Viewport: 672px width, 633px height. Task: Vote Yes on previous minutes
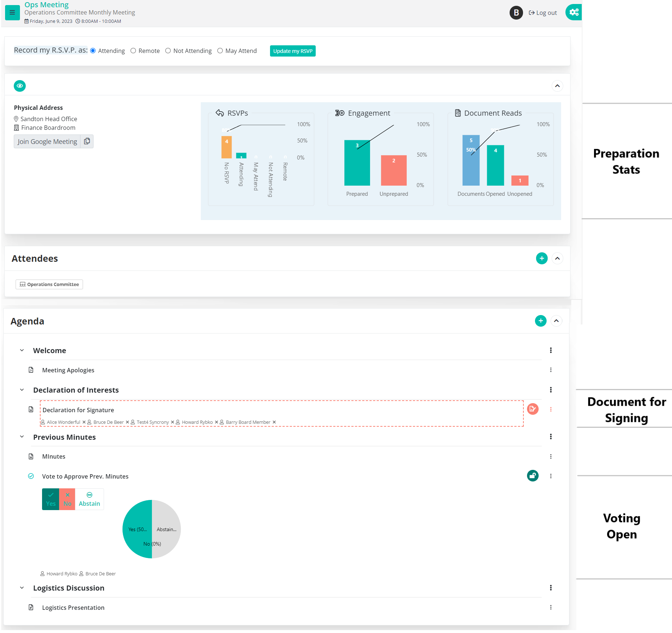(51, 499)
